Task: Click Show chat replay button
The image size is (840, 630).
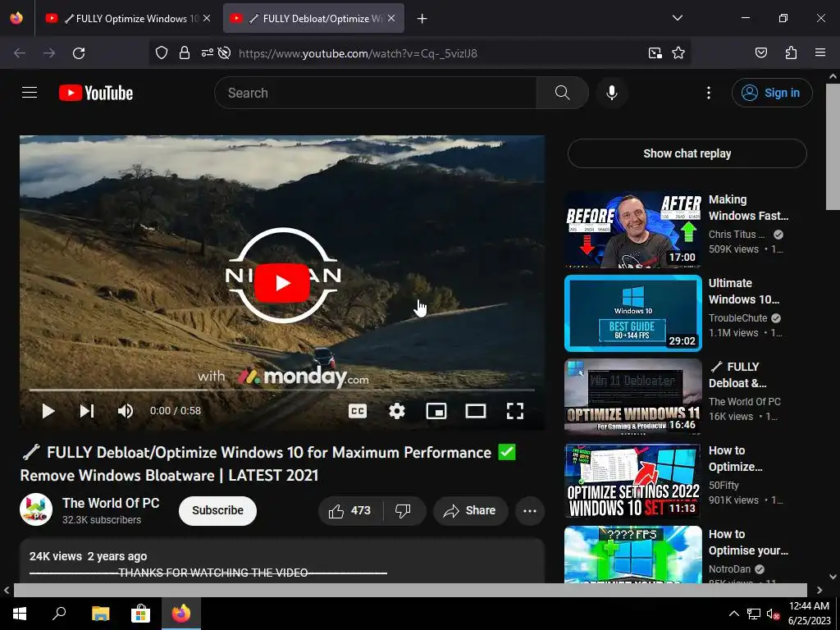Action: click(x=687, y=153)
